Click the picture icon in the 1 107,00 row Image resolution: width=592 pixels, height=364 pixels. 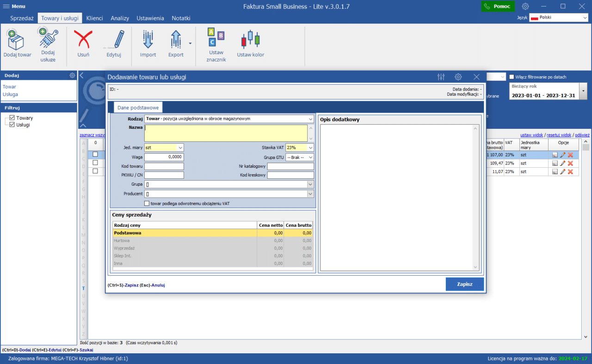pyautogui.click(x=555, y=155)
